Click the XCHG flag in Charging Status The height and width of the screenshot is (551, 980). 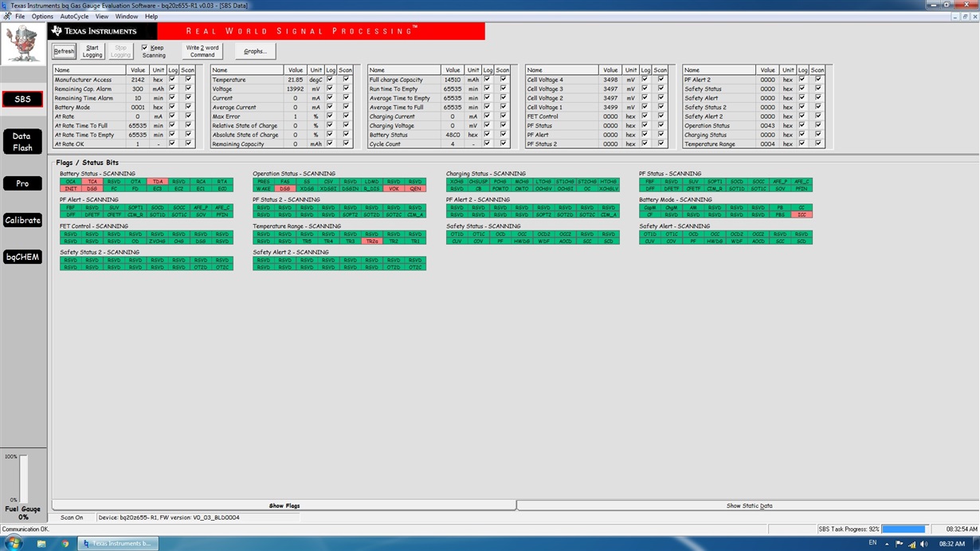(457, 182)
